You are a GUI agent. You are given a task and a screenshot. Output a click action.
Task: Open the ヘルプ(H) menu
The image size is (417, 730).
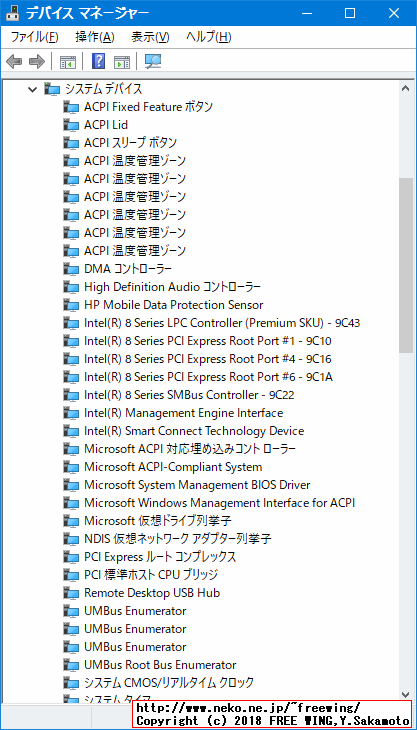pos(208,37)
